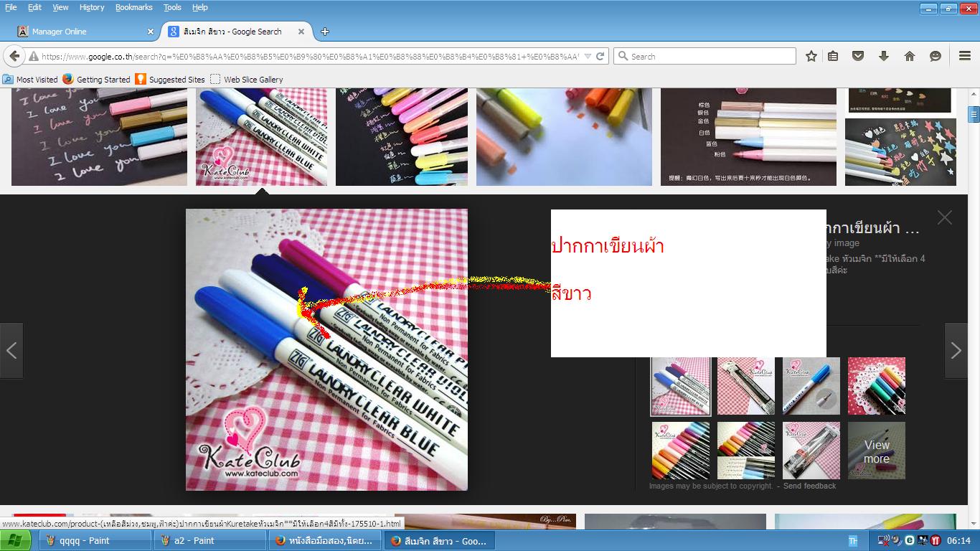Click the page vertical scrollbar thumb
Image resolution: width=980 pixels, height=551 pixels.
[974, 114]
